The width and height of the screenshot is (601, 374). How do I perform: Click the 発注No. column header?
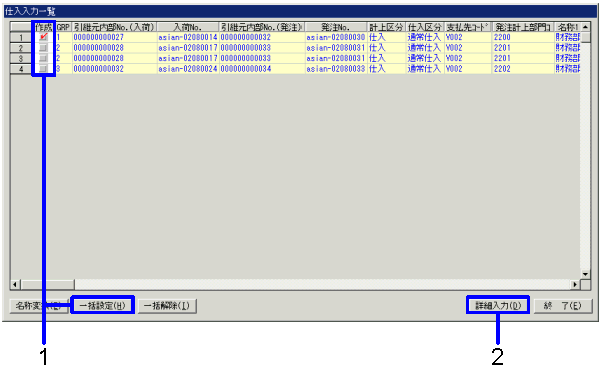[336, 27]
